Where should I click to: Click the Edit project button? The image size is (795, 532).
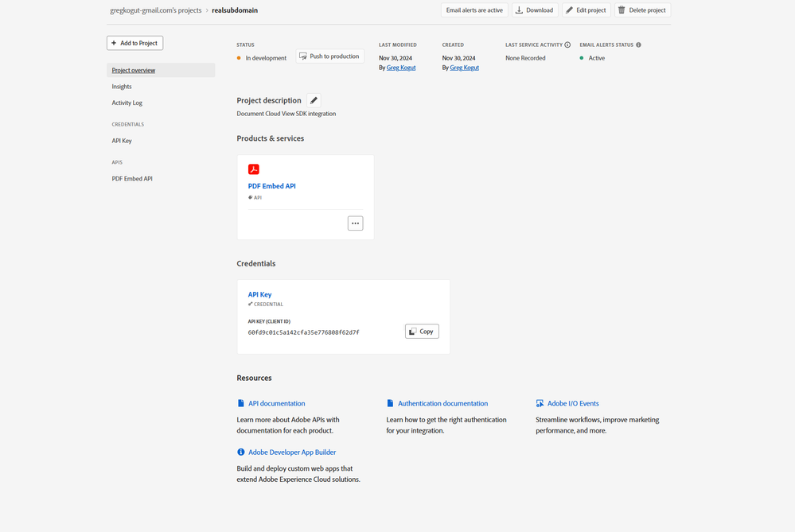click(x=587, y=10)
